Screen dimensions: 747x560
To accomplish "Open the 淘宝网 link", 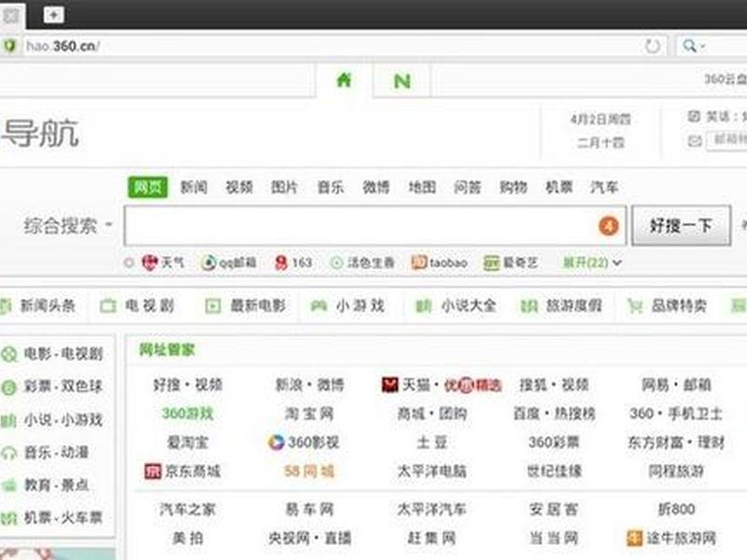I will point(309,413).
